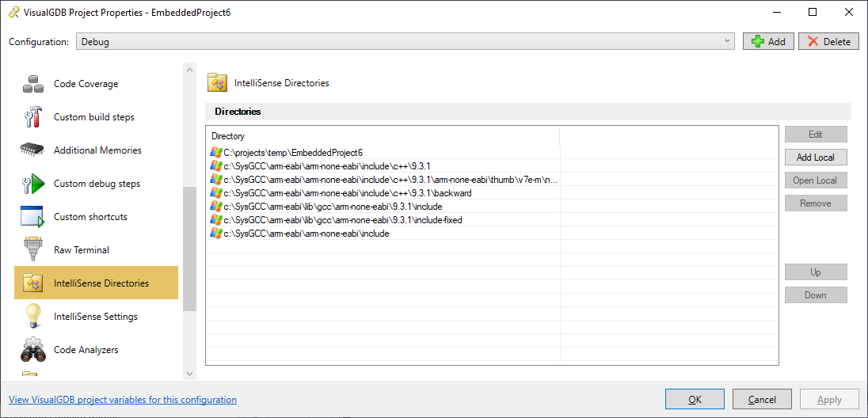Click the Custom shortcuts window icon

[x=32, y=216]
